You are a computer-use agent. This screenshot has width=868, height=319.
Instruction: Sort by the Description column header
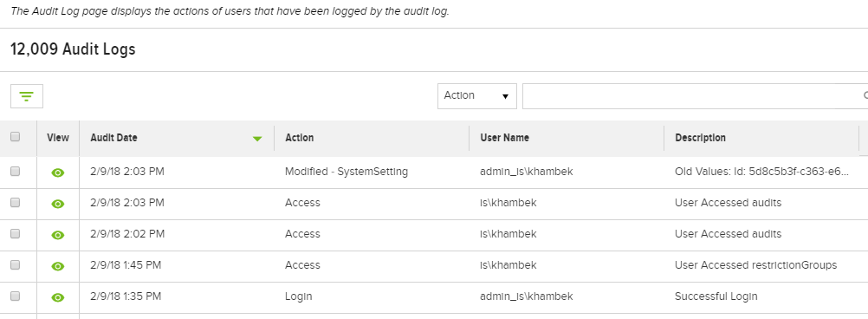700,138
